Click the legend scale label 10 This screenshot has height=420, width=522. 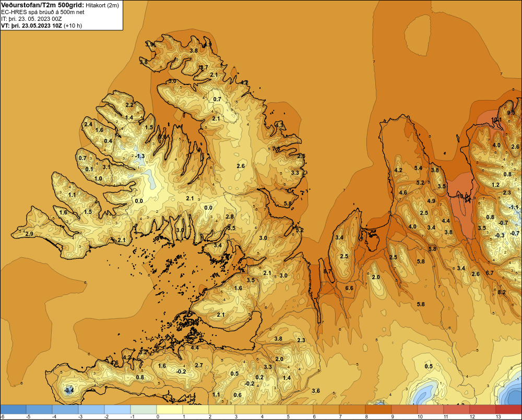coord(420,417)
